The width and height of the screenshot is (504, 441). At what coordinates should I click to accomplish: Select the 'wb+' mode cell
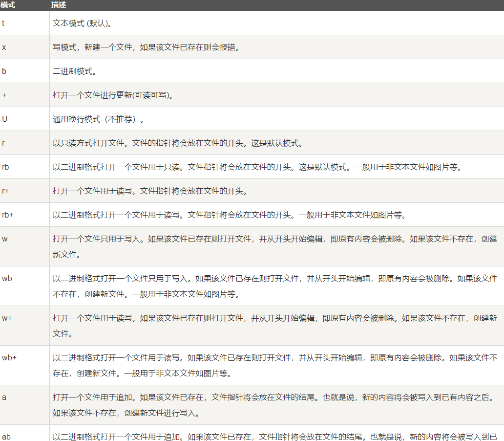click(x=24, y=365)
